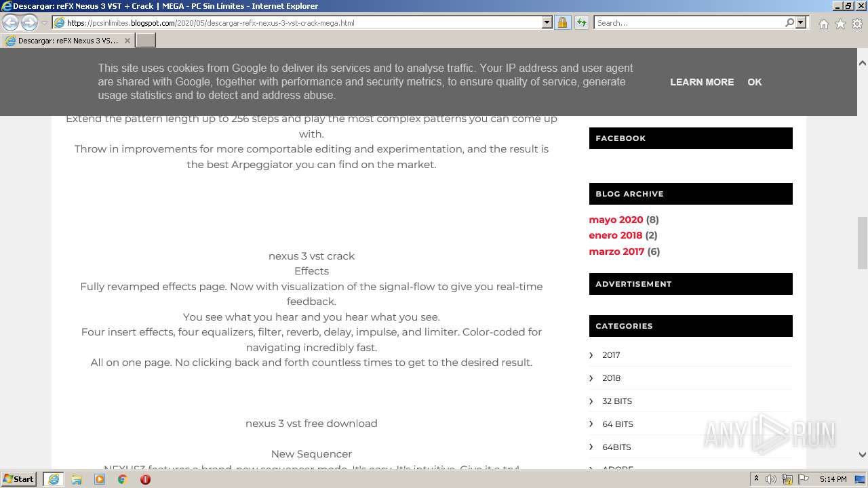The image size is (868, 488).
Task: Open the marzo 2017 archive link
Action: coord(616,251)
